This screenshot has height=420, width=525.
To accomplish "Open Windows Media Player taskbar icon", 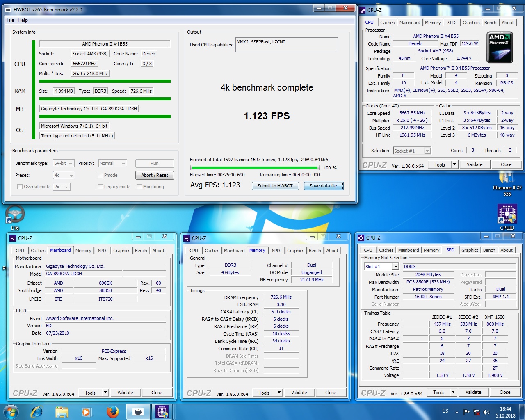I will point(87,411).
